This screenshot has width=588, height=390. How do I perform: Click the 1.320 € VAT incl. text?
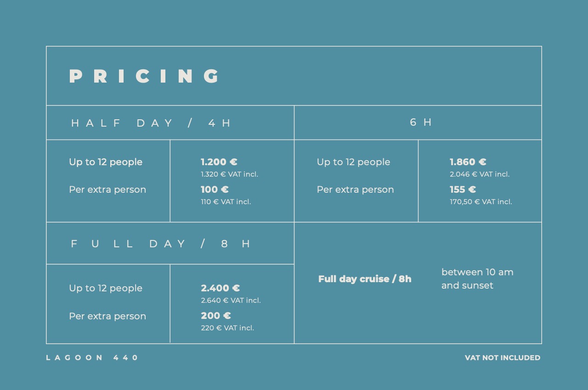click(229, 174)
